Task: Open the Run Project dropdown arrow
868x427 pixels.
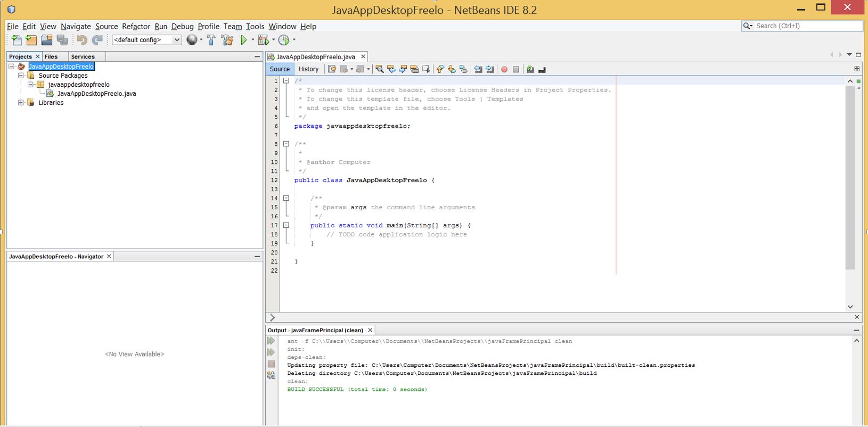Action: click(253, 40)
